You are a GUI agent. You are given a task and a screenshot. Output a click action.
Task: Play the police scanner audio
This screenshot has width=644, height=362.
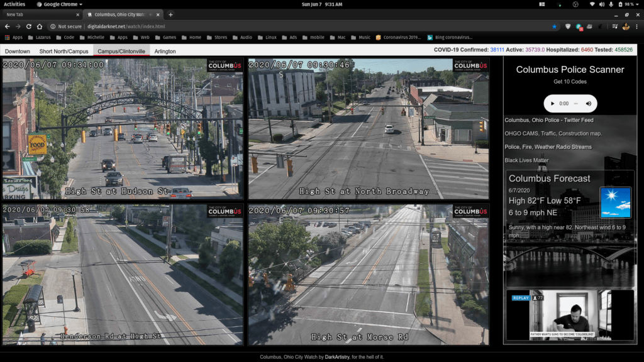coord(553,104)
